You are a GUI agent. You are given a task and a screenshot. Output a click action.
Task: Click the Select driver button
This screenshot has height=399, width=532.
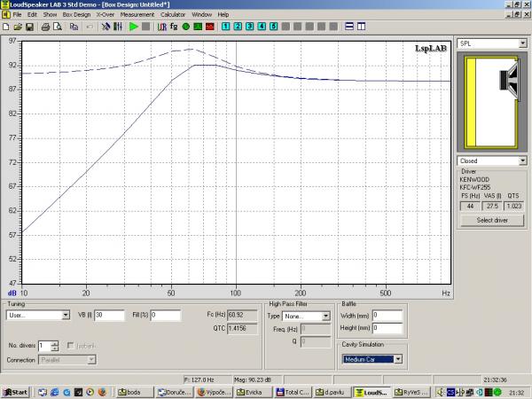pos(490,220)
